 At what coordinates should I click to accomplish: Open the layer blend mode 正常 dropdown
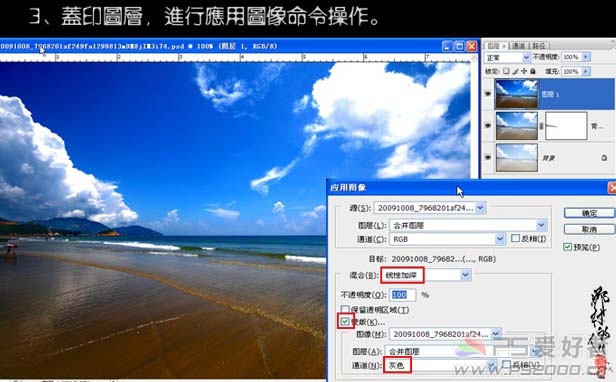tap(507, 57)
